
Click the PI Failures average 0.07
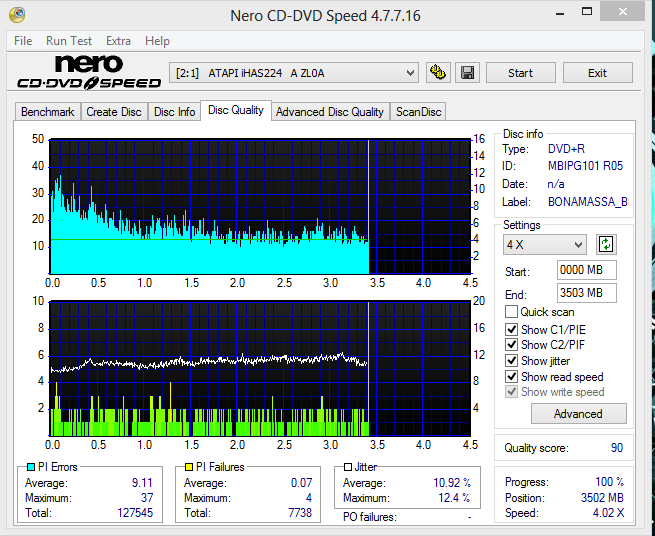(301, 483)
